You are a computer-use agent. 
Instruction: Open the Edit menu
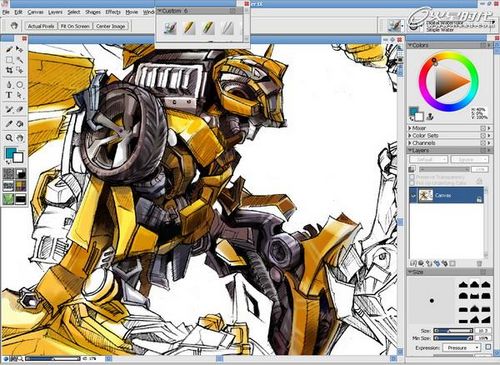(x=18, y=12)
